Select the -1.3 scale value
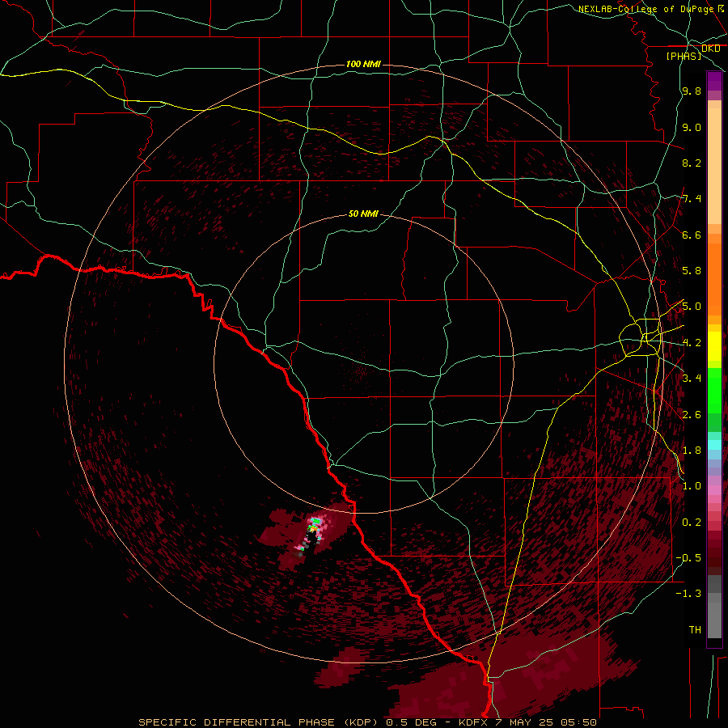728x728 pixels. [x=688, y=594]
